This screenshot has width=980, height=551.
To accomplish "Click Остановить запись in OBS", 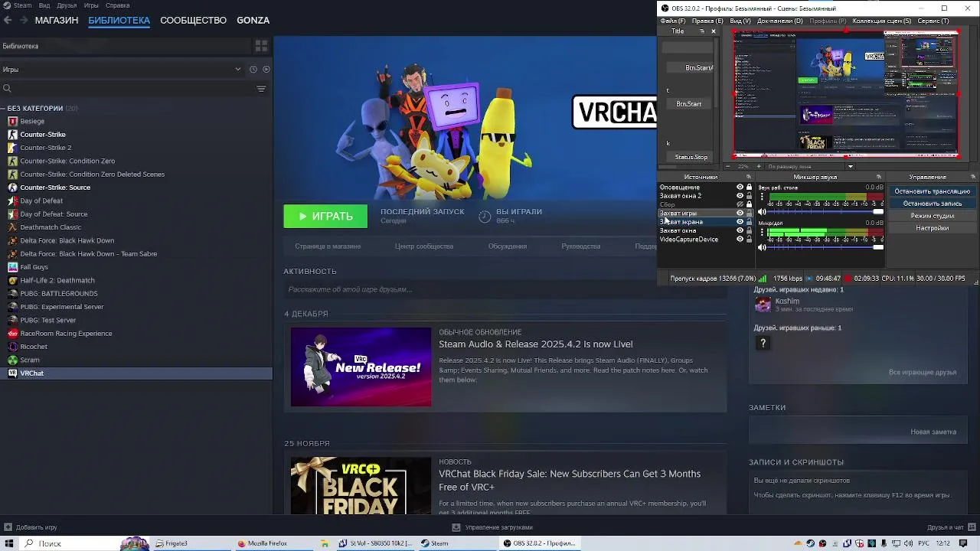I will [932, 204].
